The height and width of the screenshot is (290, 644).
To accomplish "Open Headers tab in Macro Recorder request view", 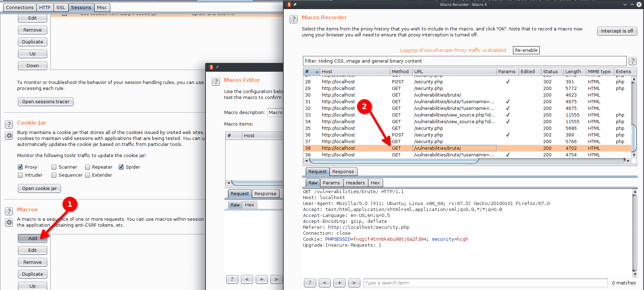I will click(355, 183).
